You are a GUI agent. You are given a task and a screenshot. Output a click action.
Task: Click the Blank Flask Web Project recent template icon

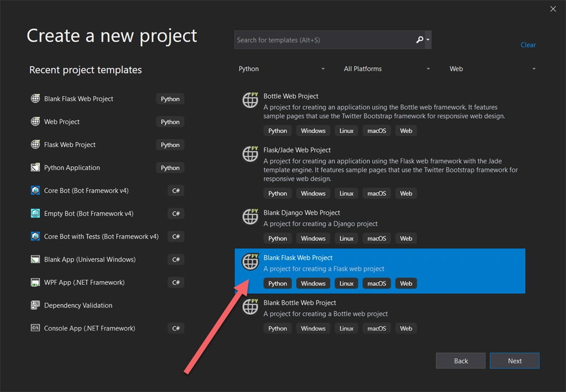pos(35,98)
